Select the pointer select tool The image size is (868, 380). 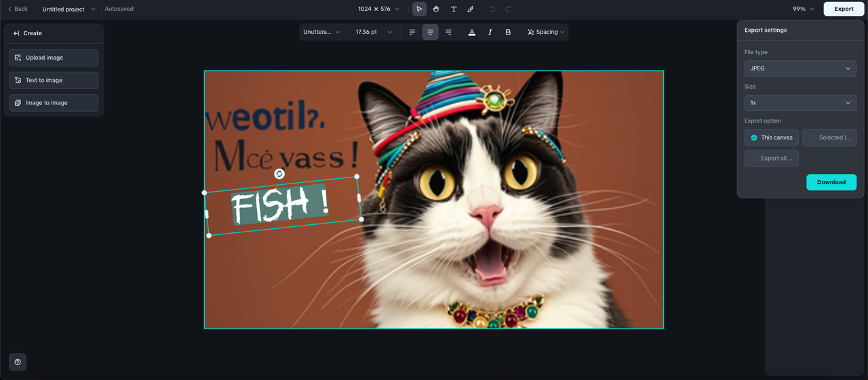click(x=419, y=9)
